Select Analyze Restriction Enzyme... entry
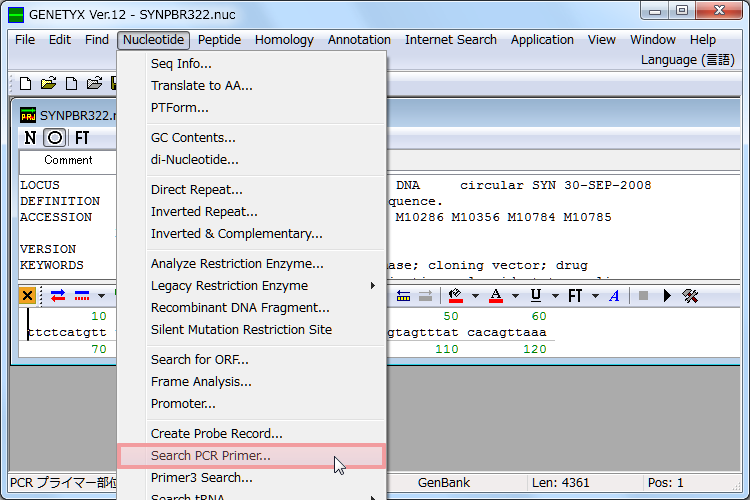Image resolution: width=750 pixels, height=500 pixels. pyautogui.click(x=252, y=264)
